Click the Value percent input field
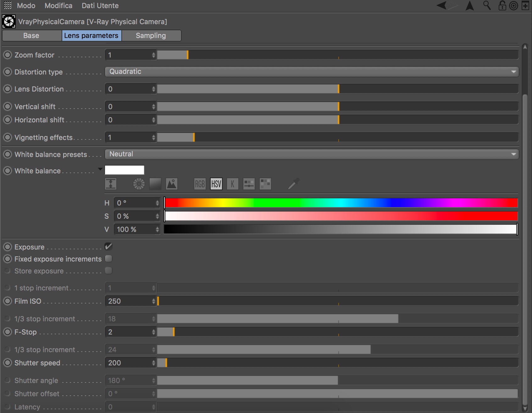 137,229
